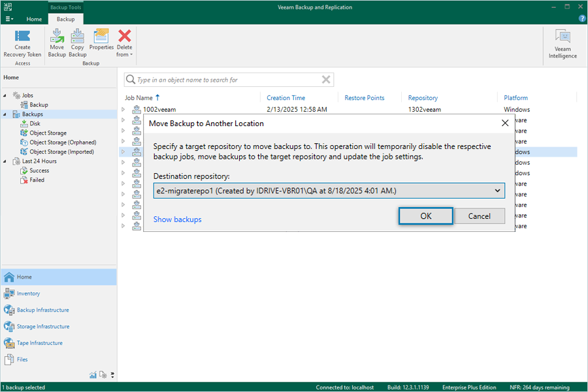Screen dimensions: 588x392
Task: Select Success under Last 24 Hours
Action: pyautogui.click(x=39, y=171)
